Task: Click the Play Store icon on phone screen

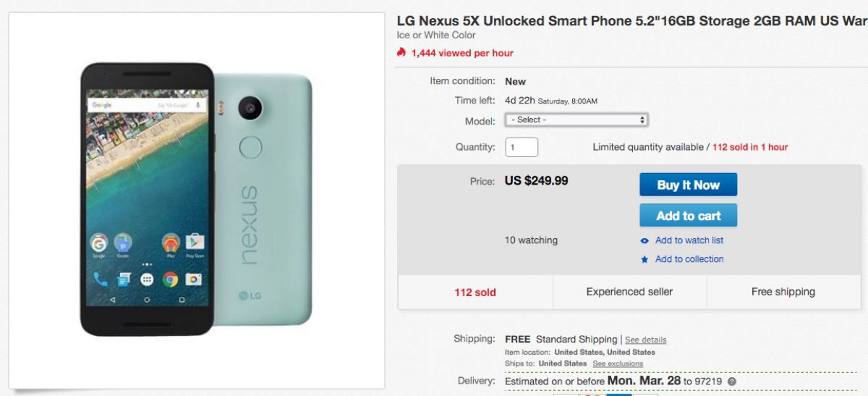Action: pyautogui.click(x=194, y=243)
